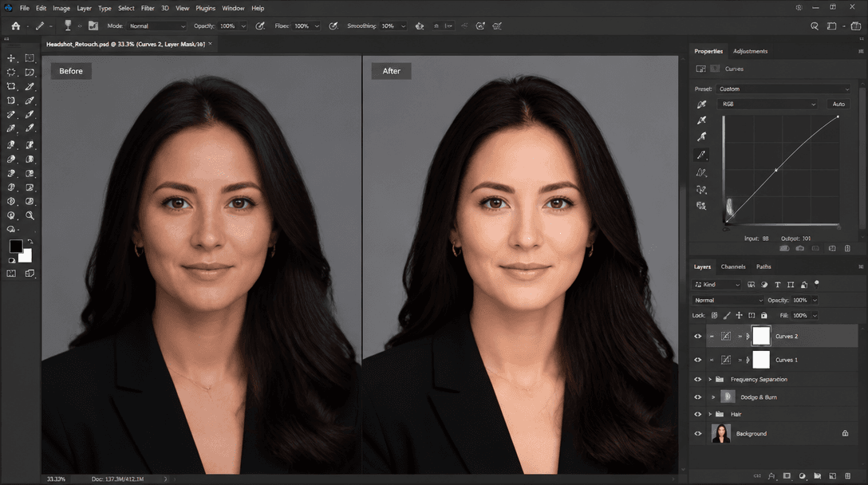Hide the Dodge & Burn layer
This screenshot has width=868, height=485.
click(x=697, y=397)
